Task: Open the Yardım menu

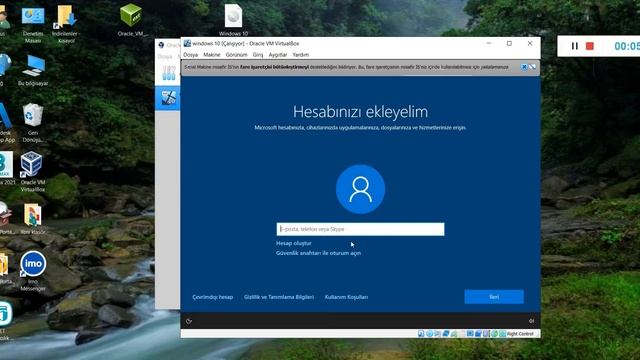Action: tap(300, 55)
